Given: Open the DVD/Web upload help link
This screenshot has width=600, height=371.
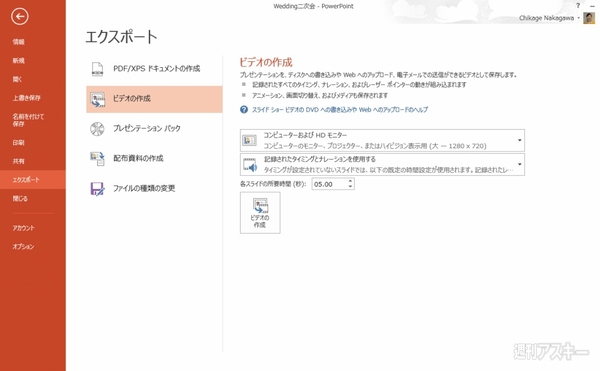Looking at the screenshot, I should pyautogui.click(x=340, y=110).
